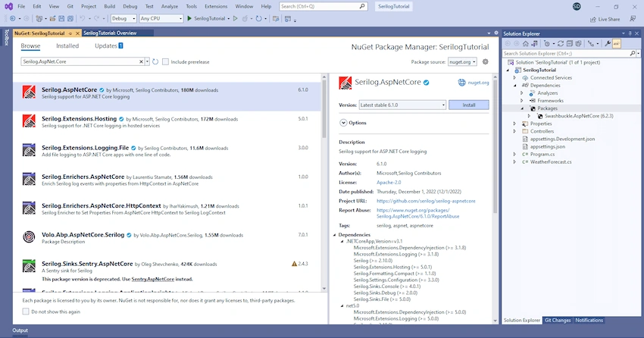Switch to the Installed tab
Screen dimensions: 644x338
[67, 46]
